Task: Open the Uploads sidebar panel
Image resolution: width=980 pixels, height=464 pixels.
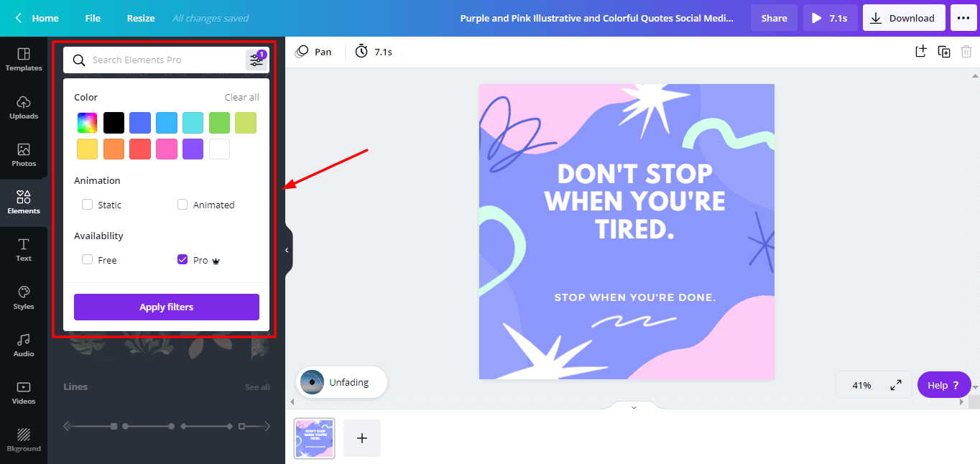Action: tap(24, 107)
